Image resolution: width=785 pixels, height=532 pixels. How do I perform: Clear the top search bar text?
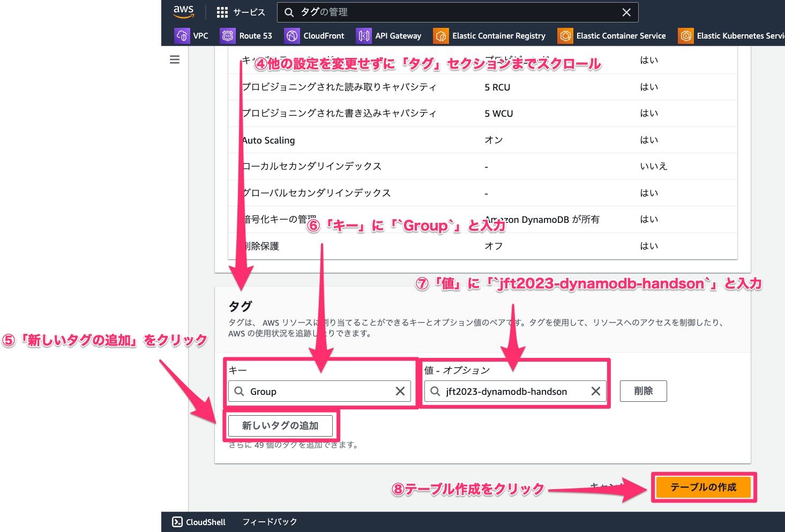pyautogui.click(x=626, y=12)
